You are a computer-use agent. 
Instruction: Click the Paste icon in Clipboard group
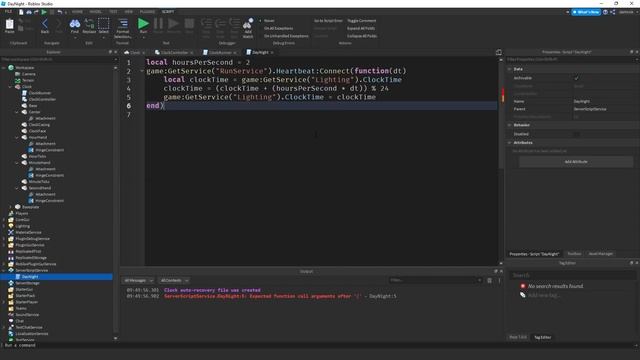point(9,24)
